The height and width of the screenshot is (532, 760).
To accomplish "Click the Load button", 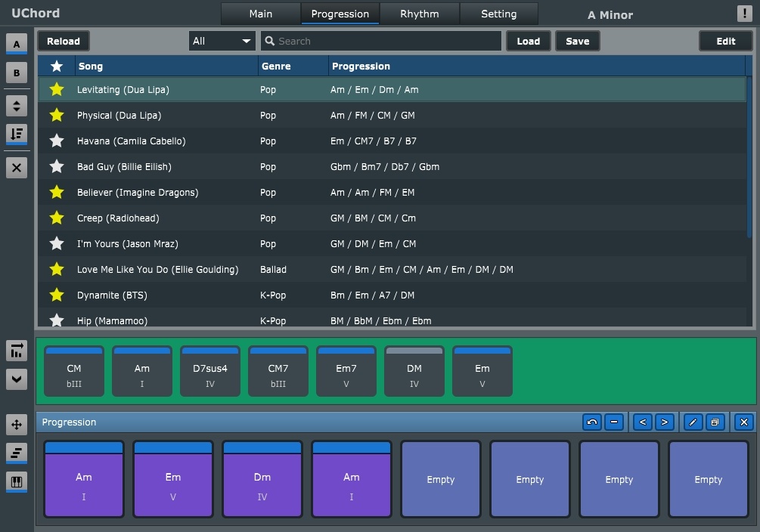I will point(529,41).
